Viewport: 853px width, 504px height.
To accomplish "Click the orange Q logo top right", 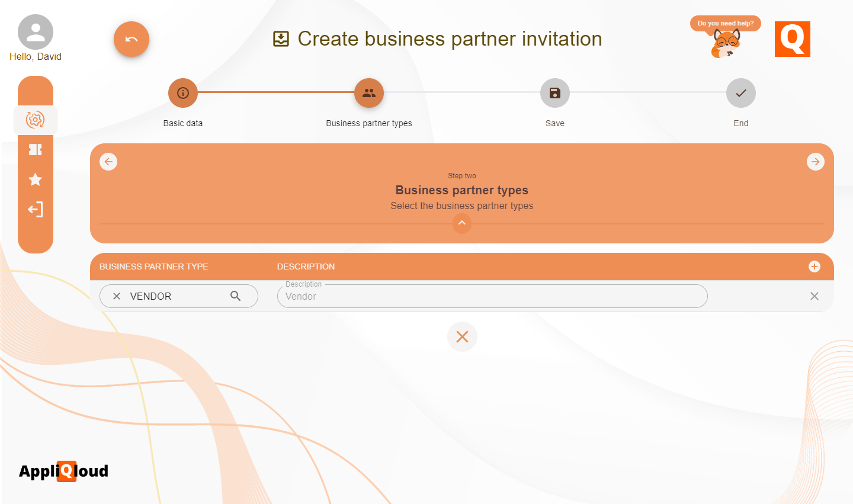I will pos(792,39).
